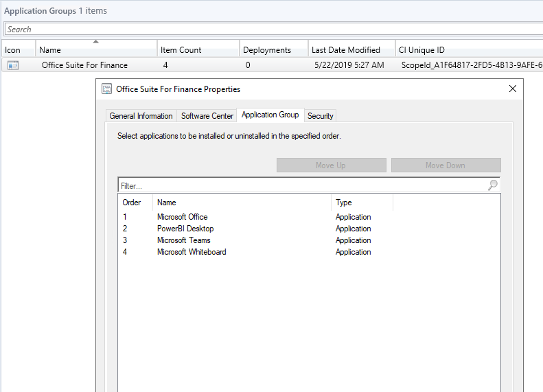Click the Application type of Microsoft Whiteboard
Screen dimensions: 543x392
click(354, 252)
